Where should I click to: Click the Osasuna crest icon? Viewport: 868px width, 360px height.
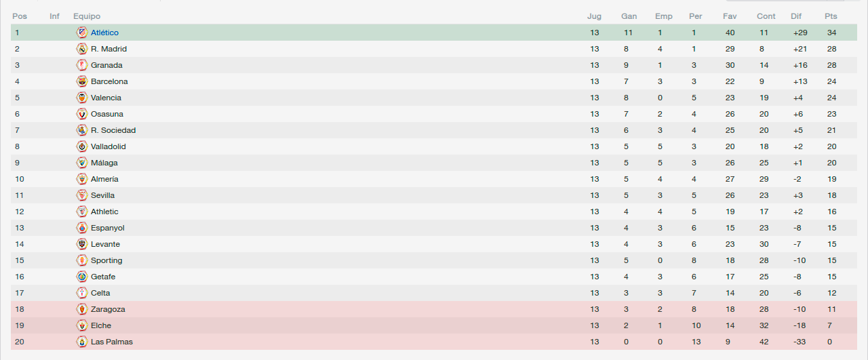pyautogui.click(x=81, y=114)
